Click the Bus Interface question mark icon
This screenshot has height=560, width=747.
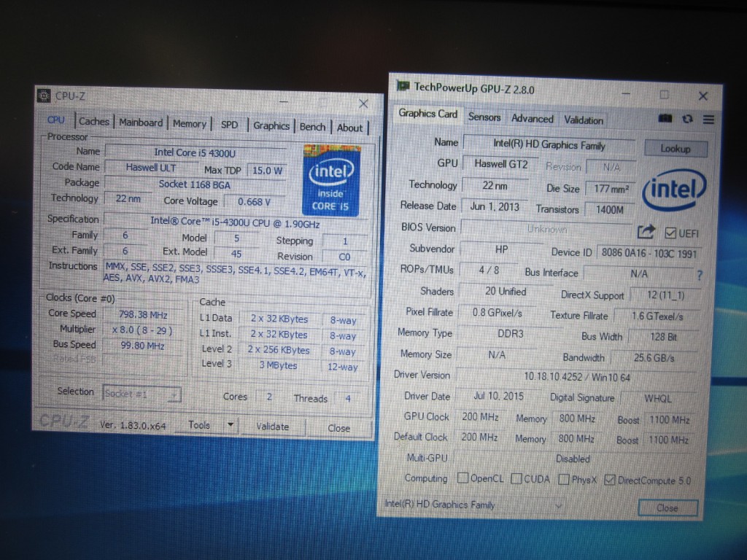(x=700, y=275)
